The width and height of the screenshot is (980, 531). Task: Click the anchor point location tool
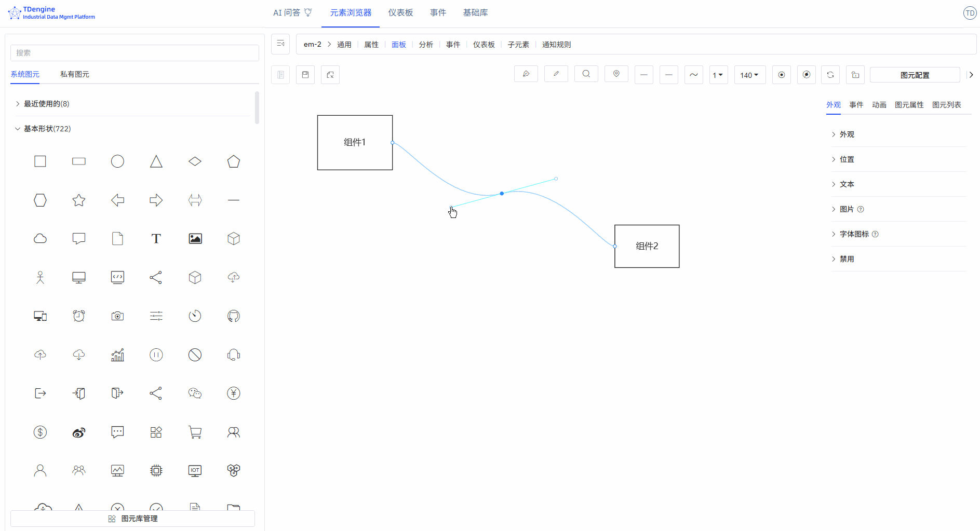[616, 74]
